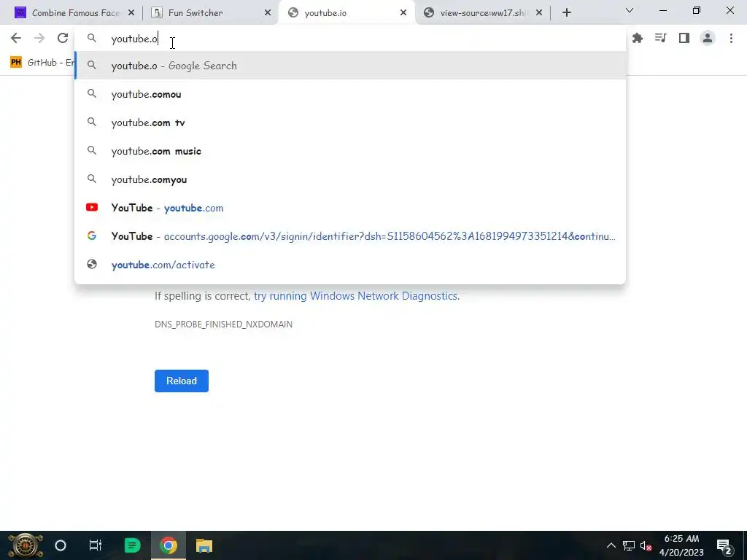
Task: Open the clock showing 6:25 AM
Action: click(x=682, y=545)
